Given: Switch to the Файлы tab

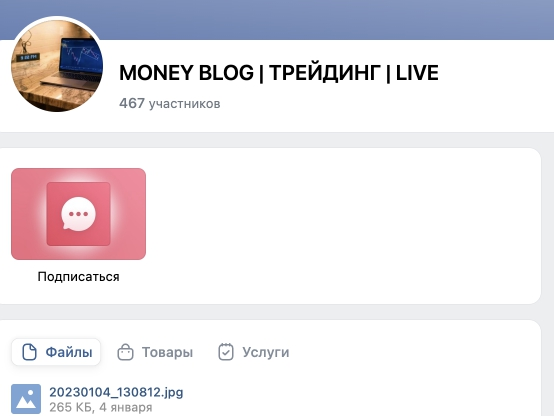Looking at the screenshot, I should click(56, 352).
